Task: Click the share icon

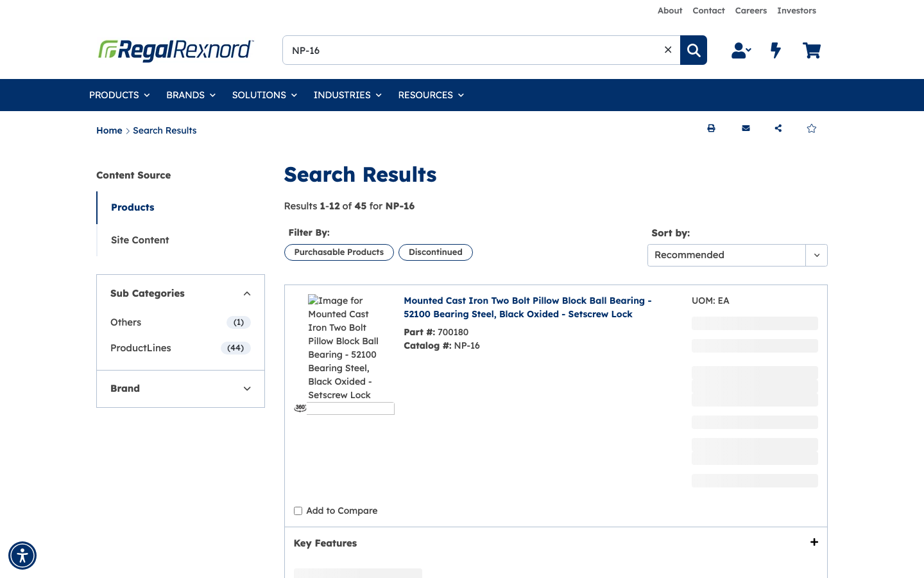Action: click(x=778, y=128)
